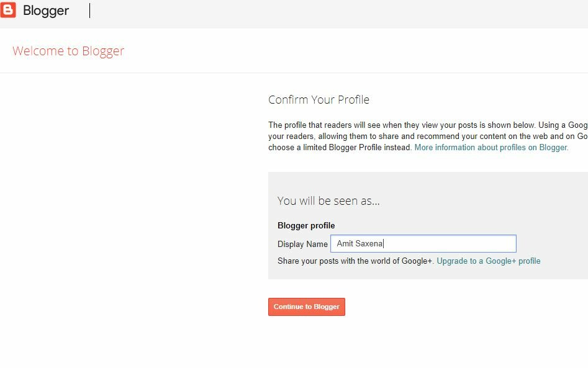The height and width of the screenshot is (368, 588).
Task: Click the "Amit Saxena" text inside the field
Action: click(x=360, y=244)
